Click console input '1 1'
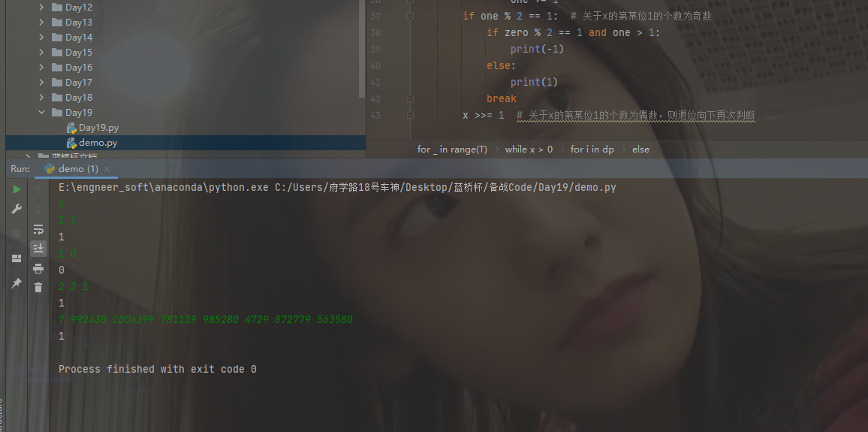The image size is (868, 432). [x=68, y=220]
